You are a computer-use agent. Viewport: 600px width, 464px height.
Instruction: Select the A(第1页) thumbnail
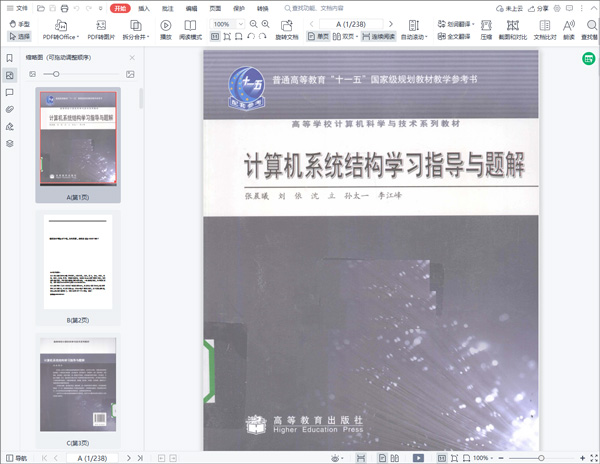click(78, 145)
